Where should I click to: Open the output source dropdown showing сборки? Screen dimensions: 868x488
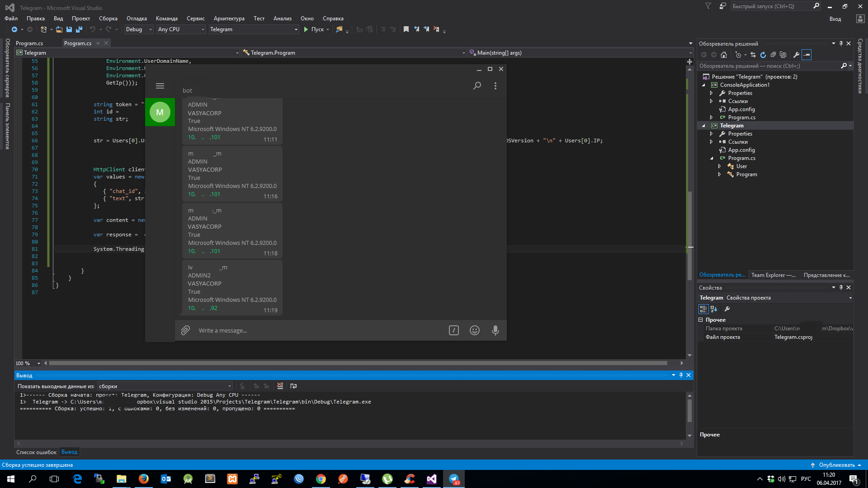(165, 386)
